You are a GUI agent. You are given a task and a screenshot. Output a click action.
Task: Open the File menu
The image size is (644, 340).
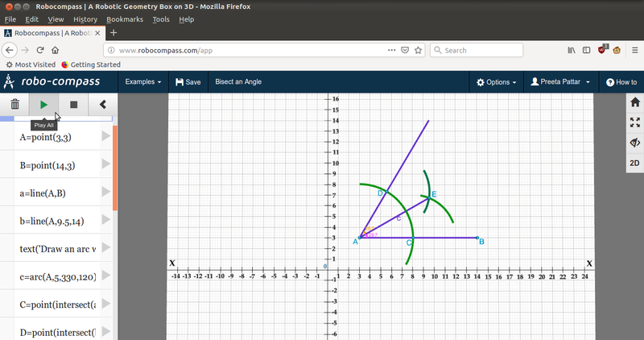click(x=10, y=19)
